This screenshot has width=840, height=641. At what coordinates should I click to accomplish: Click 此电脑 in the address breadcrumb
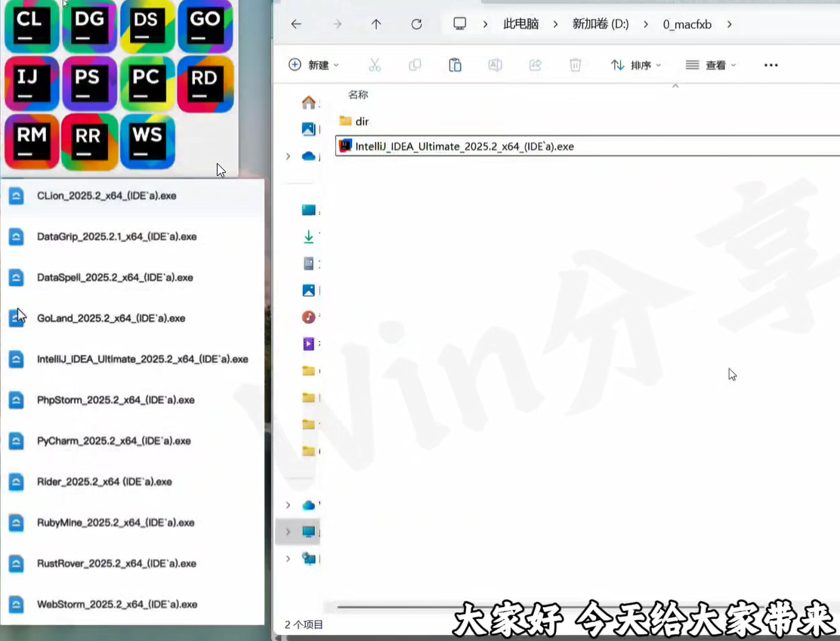(x=520, y=24)
